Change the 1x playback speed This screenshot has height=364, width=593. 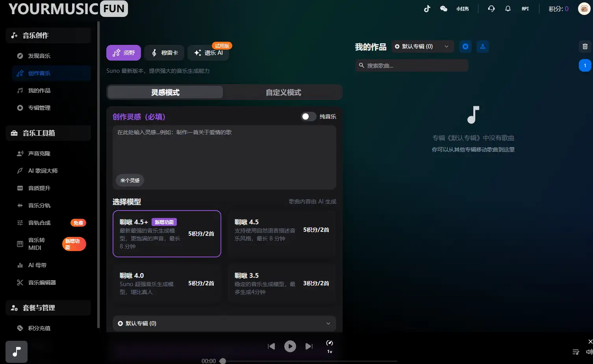pyautogui.click(x=330, y=347)
